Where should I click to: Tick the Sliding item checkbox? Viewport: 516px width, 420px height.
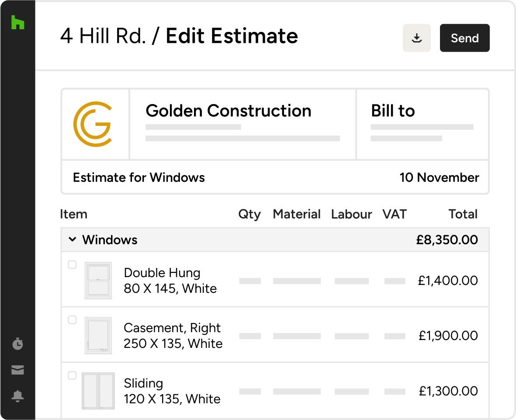72,375
